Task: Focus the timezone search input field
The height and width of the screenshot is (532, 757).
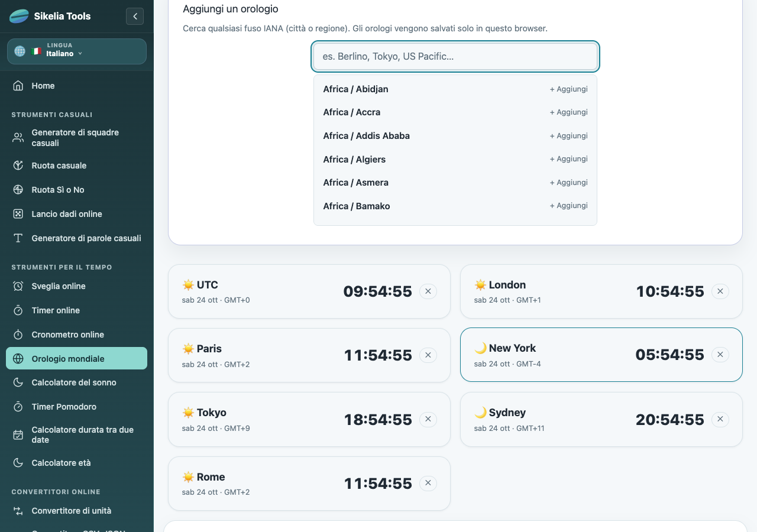Action: click(455, 57)
